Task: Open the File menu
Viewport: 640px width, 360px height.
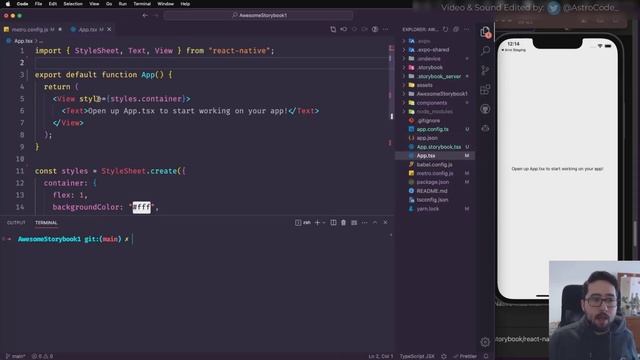Action: point(38,4)
